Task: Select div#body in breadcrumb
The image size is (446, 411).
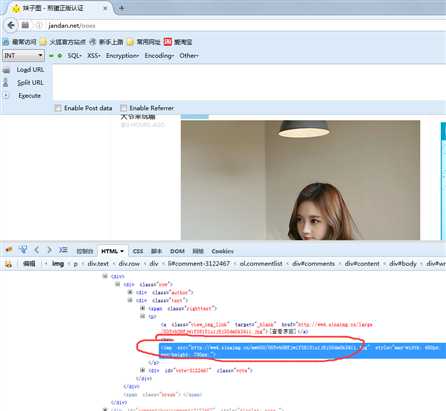Action: 403,264
